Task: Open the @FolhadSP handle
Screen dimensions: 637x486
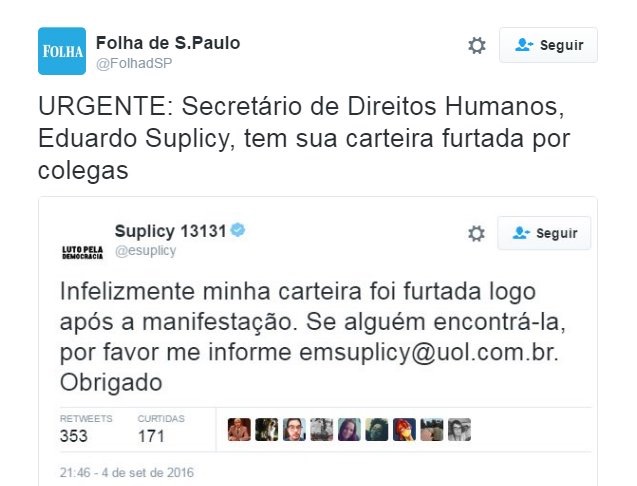Action: (134, 63)
